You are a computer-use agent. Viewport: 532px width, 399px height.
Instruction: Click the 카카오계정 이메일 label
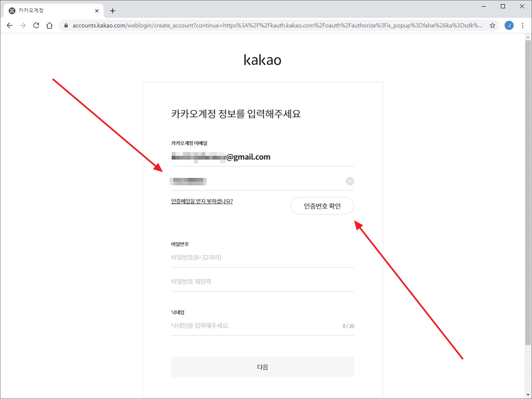click(189, 143)
